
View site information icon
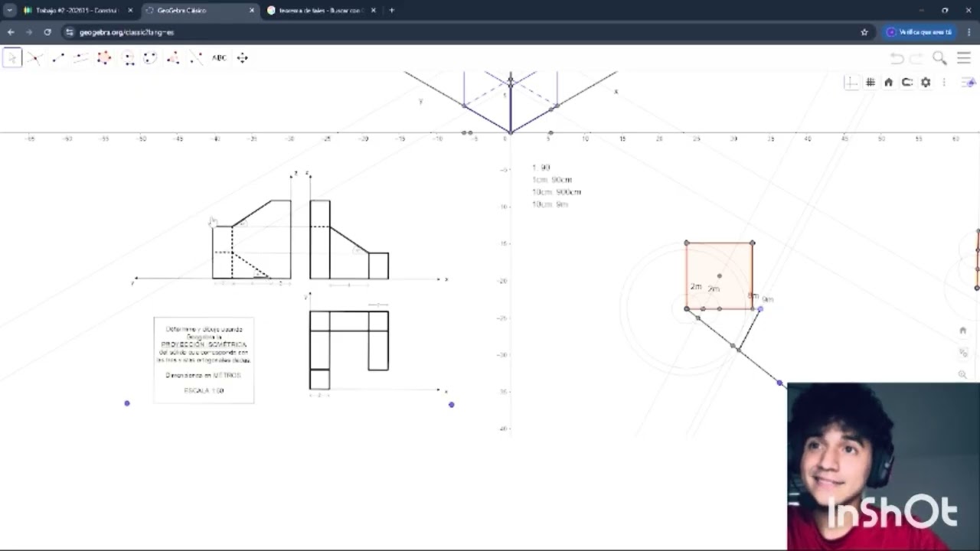[x=70, y=32]
